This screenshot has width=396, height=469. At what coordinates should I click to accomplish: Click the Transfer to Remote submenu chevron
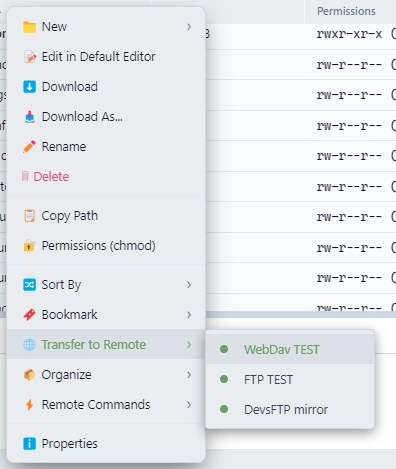tap(189, 344)
